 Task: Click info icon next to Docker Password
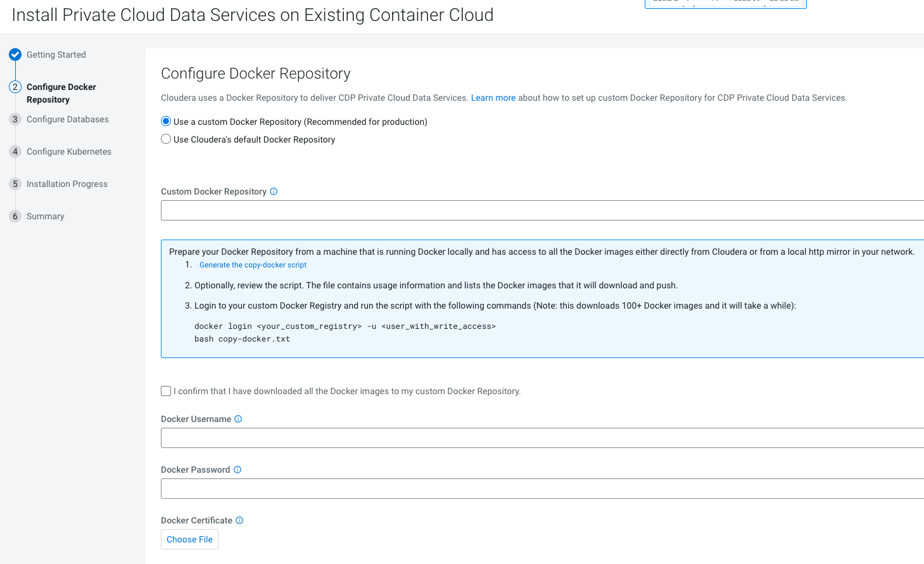point(237,470)
